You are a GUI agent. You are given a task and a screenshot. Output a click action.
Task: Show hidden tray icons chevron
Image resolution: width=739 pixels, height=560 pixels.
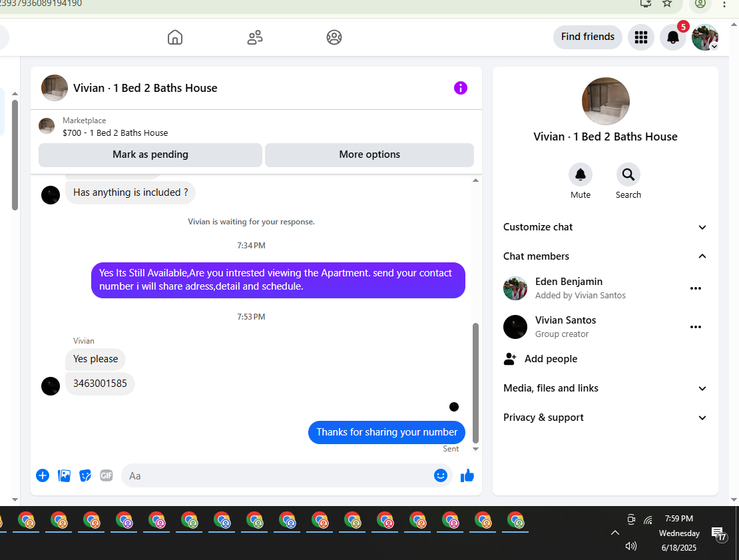[615, 533]
